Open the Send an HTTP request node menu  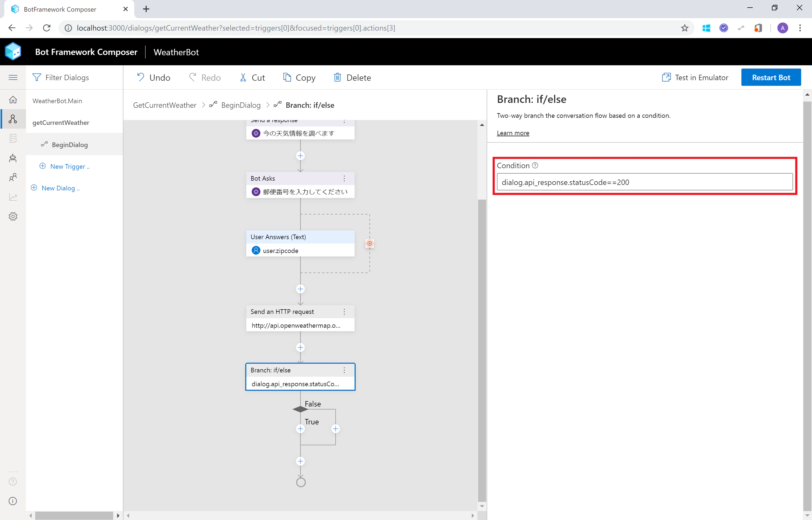click(x=344, y=312)
